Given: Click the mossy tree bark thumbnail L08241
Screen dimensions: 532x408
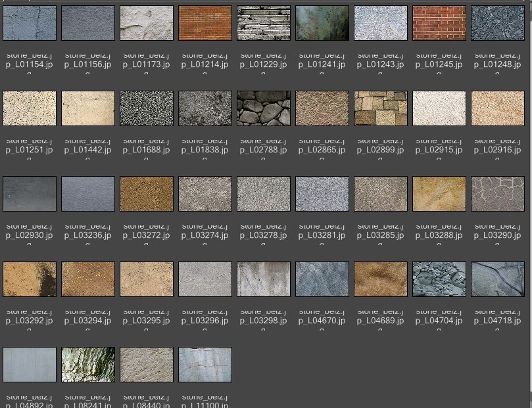Looking at the screenshot, I should (87, 365).
